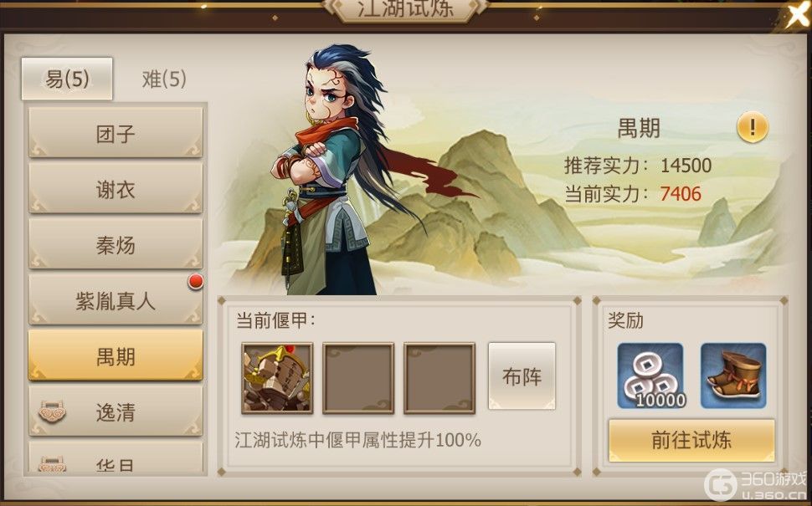This screenshot has height=506, width=812.
Task: Select the golem puppet in first slot
Action: 277,378
